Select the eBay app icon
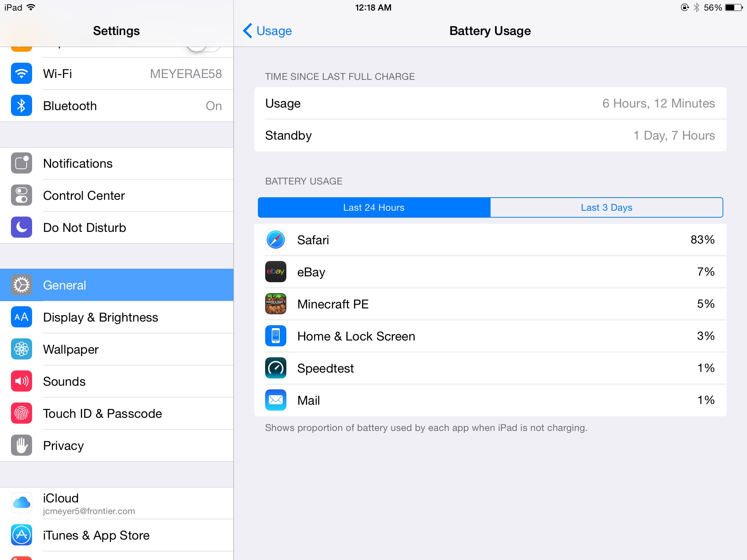Image resolution: width=747 pixels, height=560 pixels. (276, 272)
